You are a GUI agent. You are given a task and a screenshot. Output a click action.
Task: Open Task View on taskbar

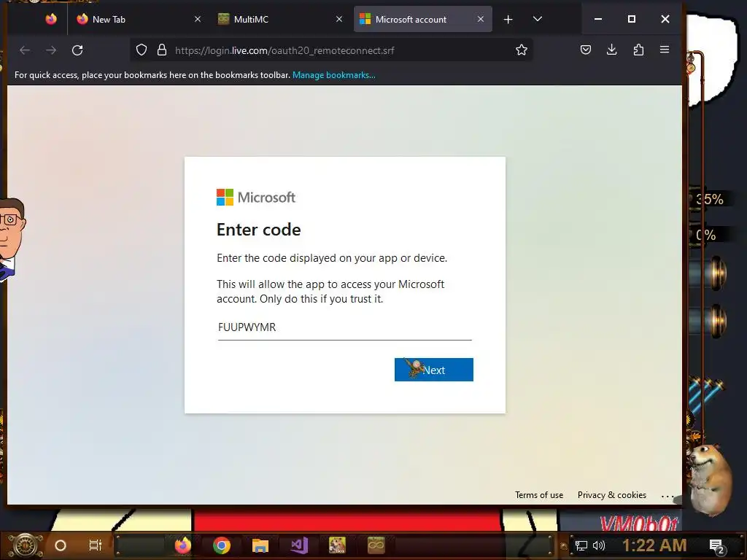(96, 545)
